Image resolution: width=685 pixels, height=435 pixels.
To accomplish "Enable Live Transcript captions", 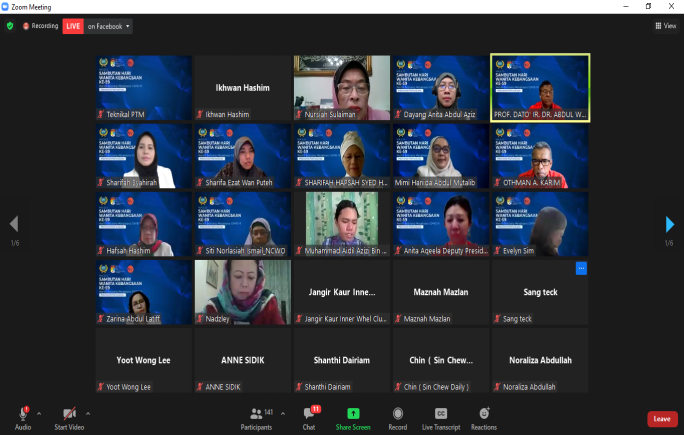I will click(x=441, y=413).
